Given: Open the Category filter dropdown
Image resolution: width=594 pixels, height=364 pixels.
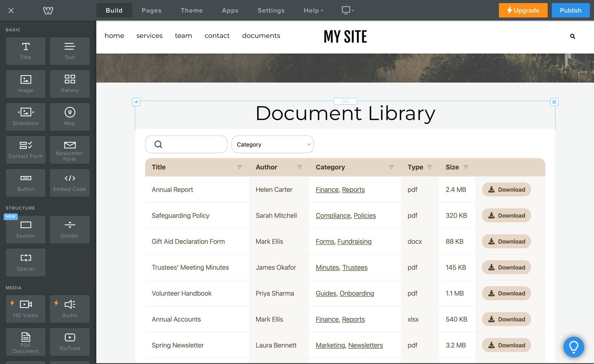Looking at the screenshot, I should (273, 145).
